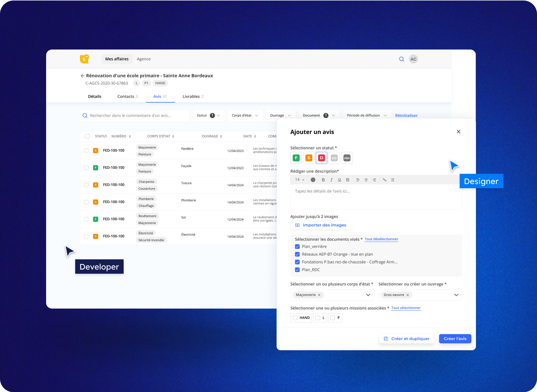
Task: Click the Tout désélectionner link
Action: point(381,239)
